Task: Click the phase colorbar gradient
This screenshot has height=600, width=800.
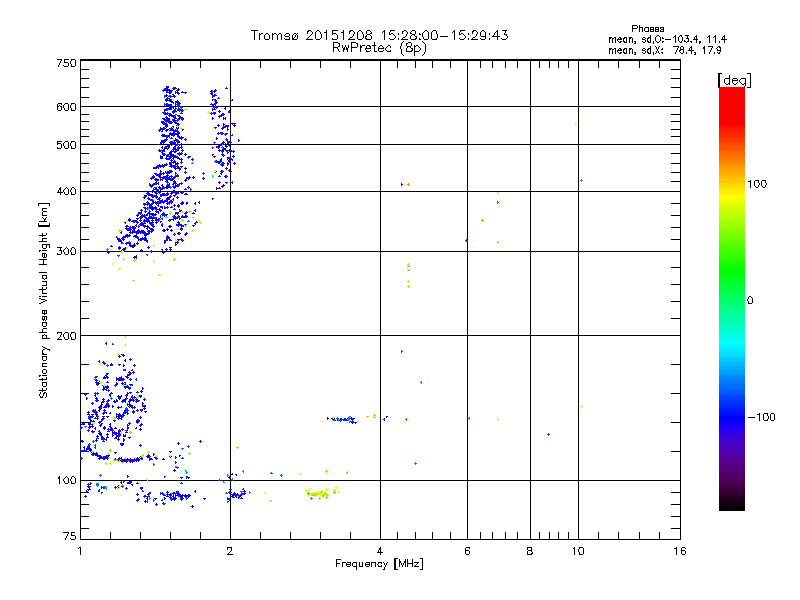Action: [x=732, y=299]
